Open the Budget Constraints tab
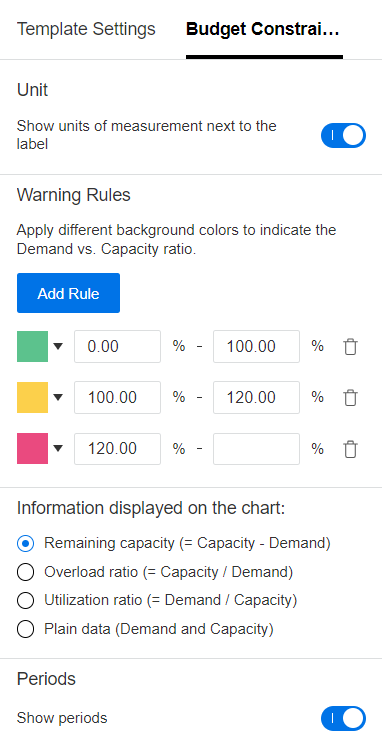The width and height of the screenshot is (382, 751). 263,29
